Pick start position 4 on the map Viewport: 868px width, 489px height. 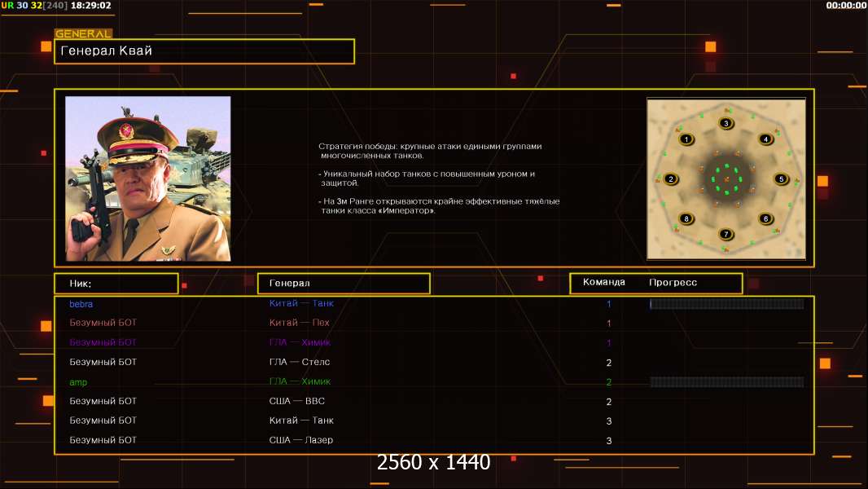click(x=765, y=139)
